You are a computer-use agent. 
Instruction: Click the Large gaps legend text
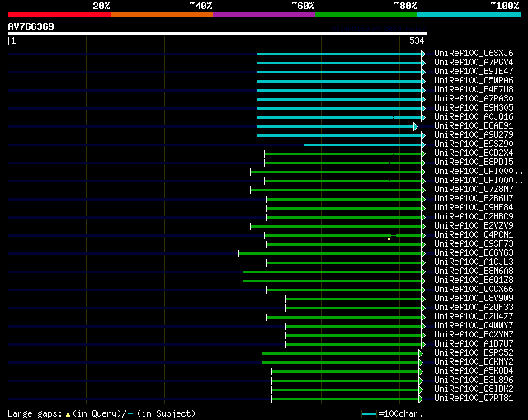(x=101, y=413)
